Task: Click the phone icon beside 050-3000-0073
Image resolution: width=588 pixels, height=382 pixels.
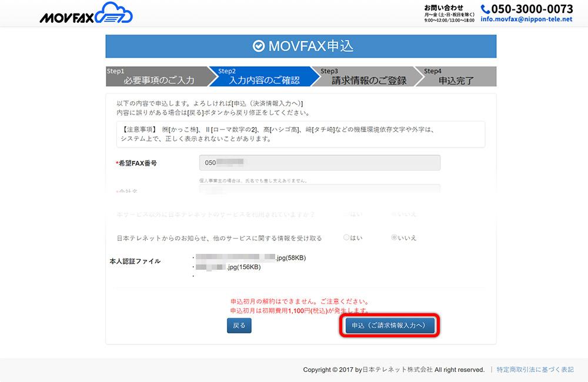Action: click(x=485, y=9)
